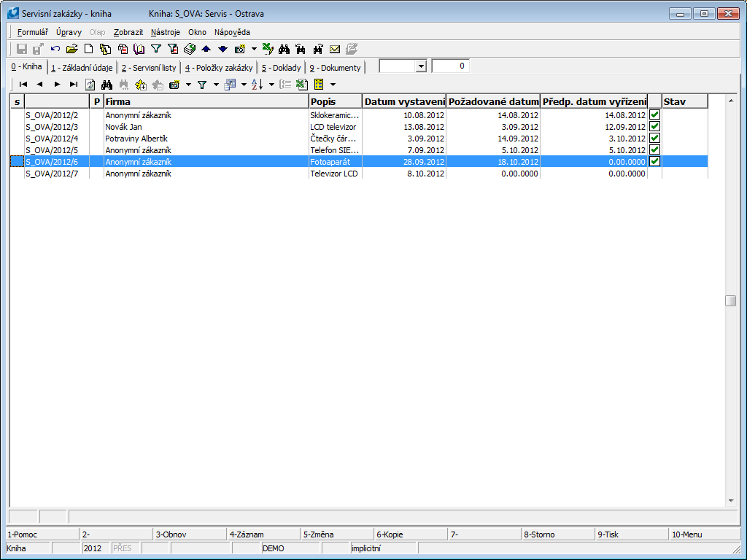The image size is (747, 560).
Task: Expand dropdown arrow beside lower filter funnel
Action: tap(216, 85)
